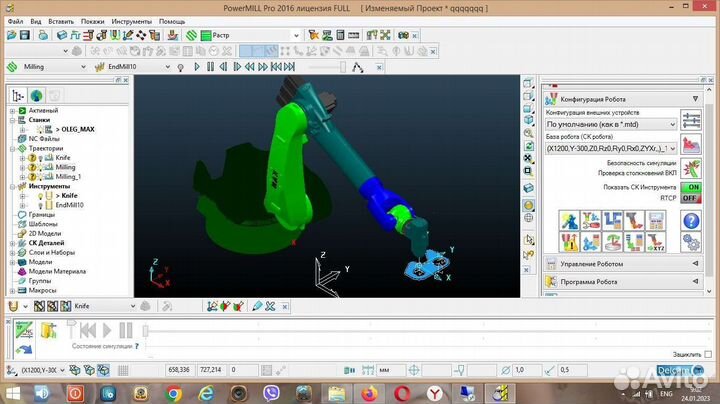The width and height of the screenshot is (720, 404).
Task: Open robot settings gear icon
Action: point(690,244)
